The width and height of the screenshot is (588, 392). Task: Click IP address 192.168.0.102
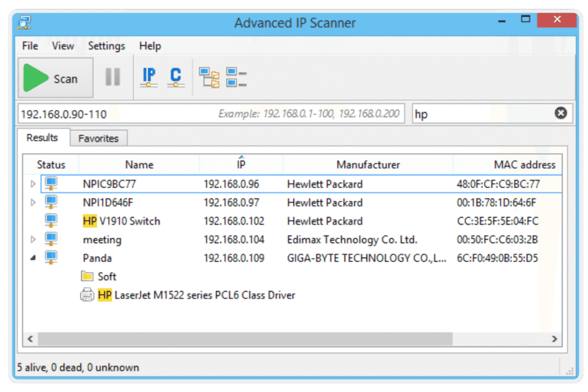[x=234, y=221]
